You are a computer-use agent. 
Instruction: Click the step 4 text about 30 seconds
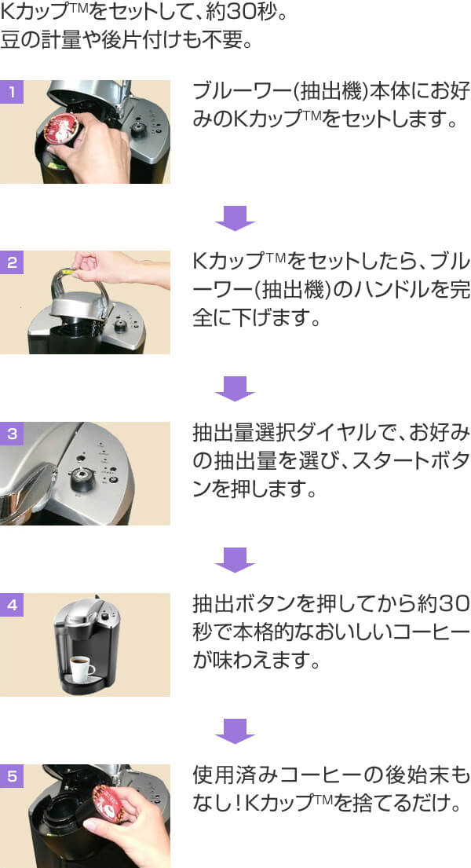[x=331, y=632]
